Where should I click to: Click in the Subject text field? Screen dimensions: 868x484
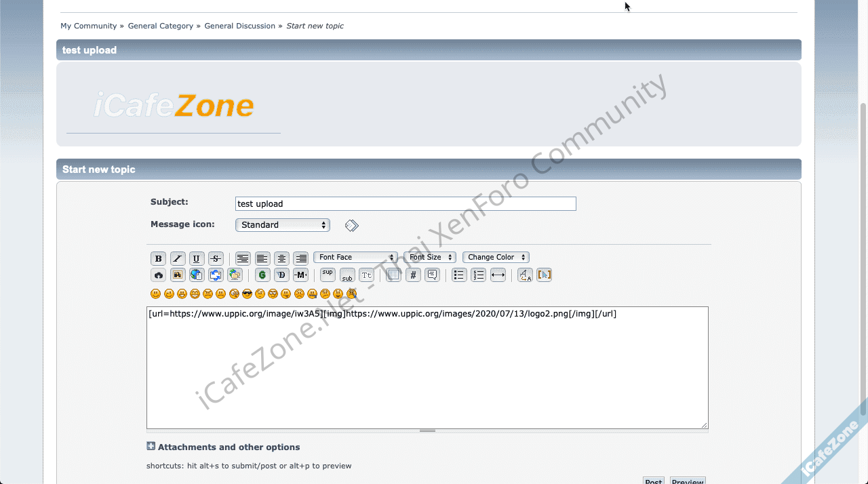click(x=406, y=204)
